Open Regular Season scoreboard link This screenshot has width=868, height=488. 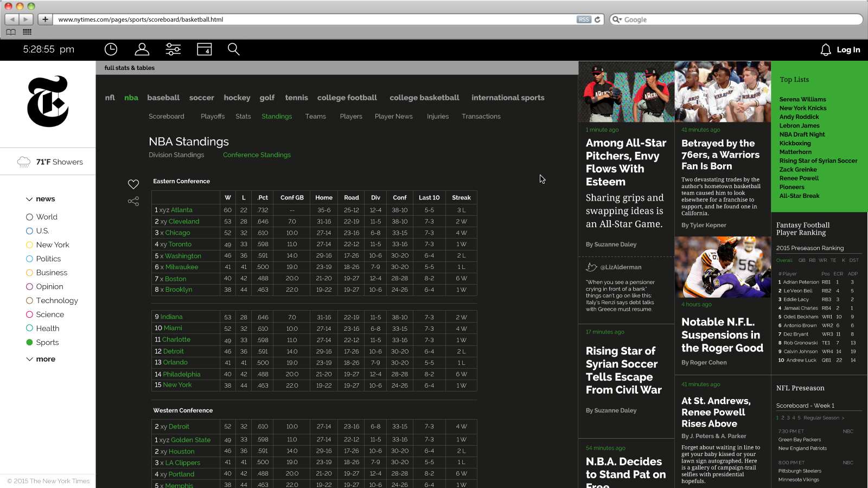pyautogui.click(x=824, y=418)
